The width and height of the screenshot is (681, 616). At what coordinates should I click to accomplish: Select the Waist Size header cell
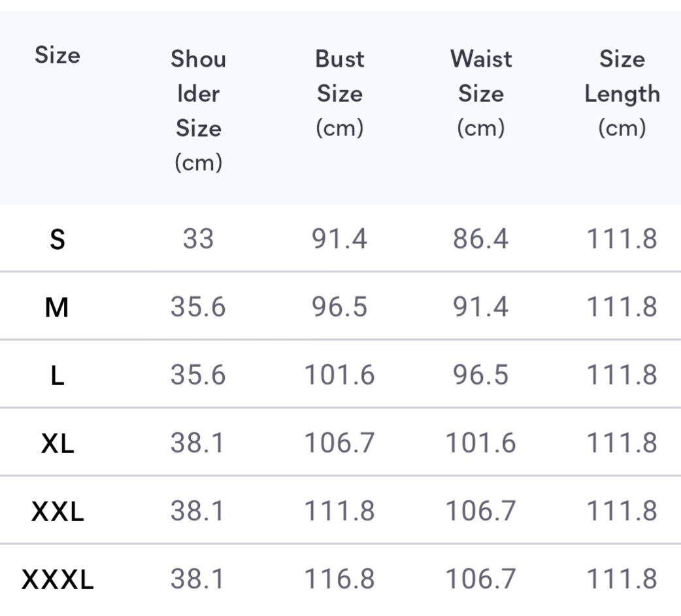click(x=480, y=93)
